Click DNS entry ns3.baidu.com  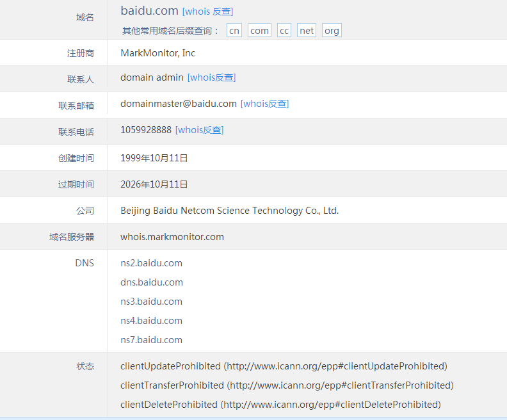click(151, 302)
